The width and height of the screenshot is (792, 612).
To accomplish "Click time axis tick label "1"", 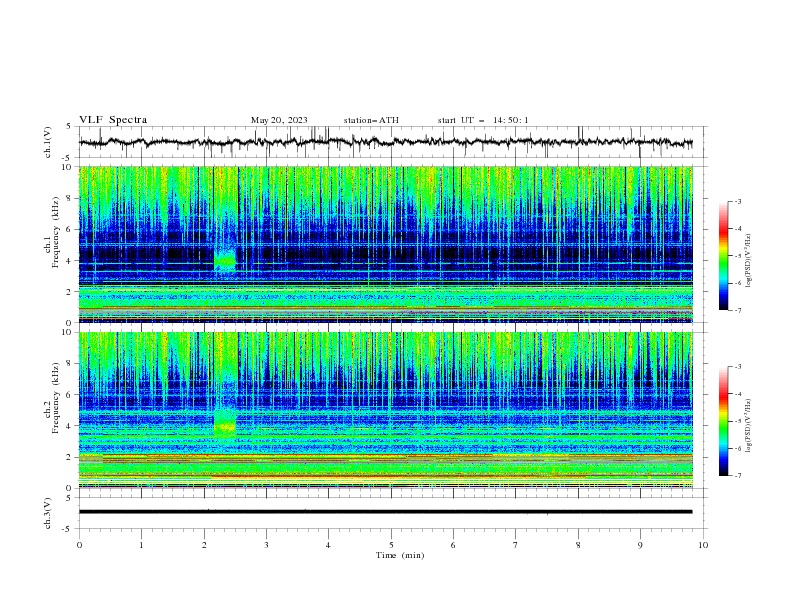I will pyautogui.click(x=141, y=545).
